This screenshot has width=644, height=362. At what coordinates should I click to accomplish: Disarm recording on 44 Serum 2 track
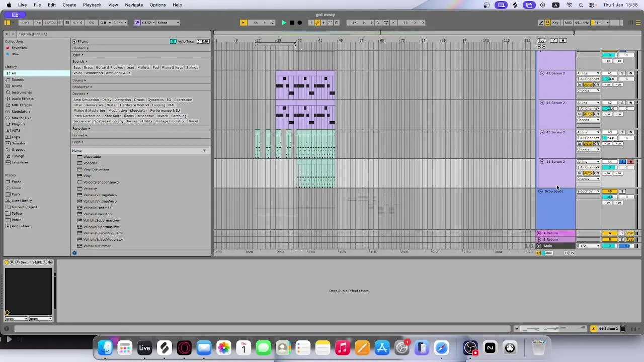[631, 162]
